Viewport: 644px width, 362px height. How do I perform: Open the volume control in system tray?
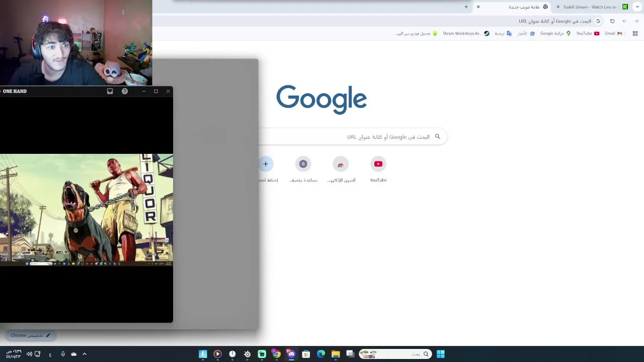click(29, 354)
